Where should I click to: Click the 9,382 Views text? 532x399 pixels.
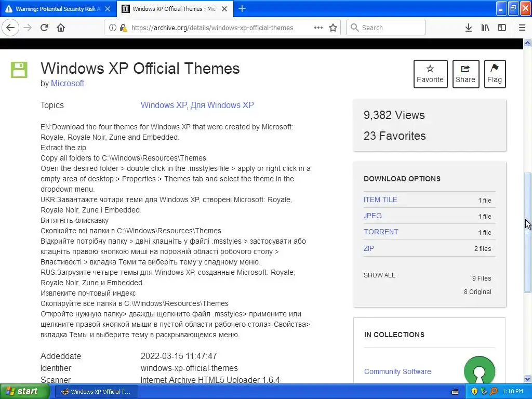pyautogui.click(x=394, y=115)
